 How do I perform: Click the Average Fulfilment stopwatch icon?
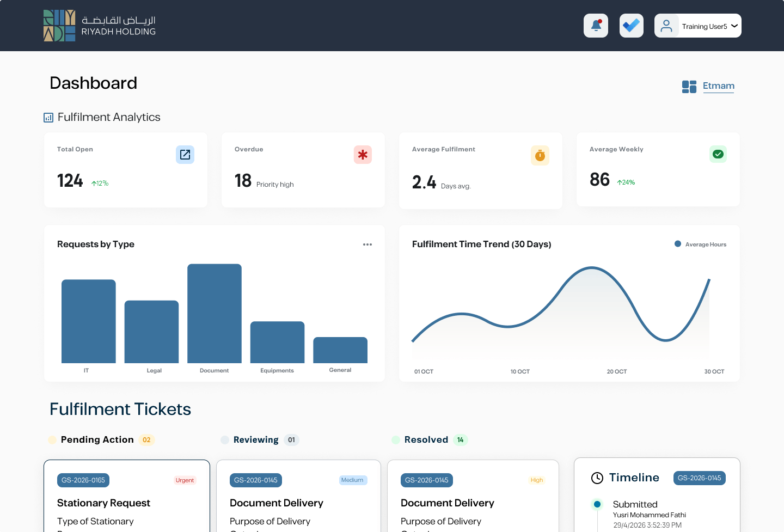[x=540, y=156]
